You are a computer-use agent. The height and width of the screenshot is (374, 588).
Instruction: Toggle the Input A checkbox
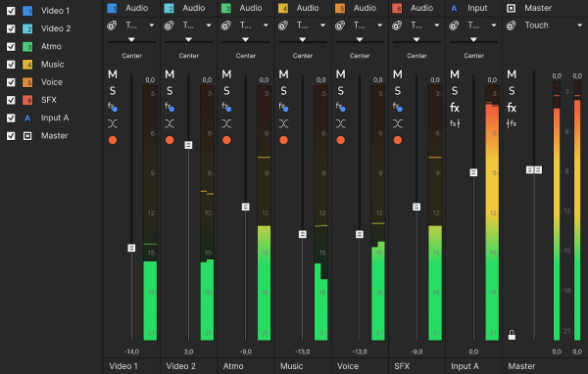(x=11, y=117)
